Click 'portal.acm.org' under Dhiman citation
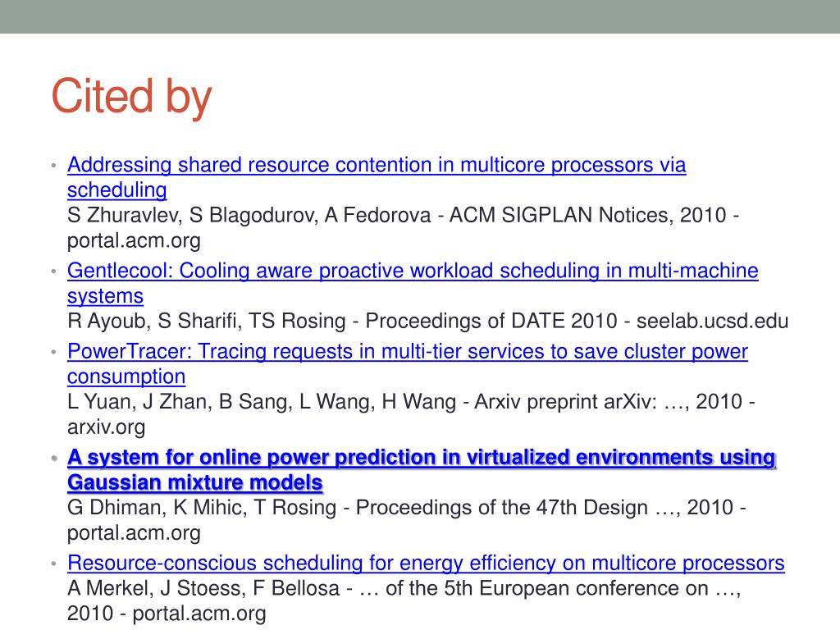Screen dimensions: 840x630 point(134,533)
